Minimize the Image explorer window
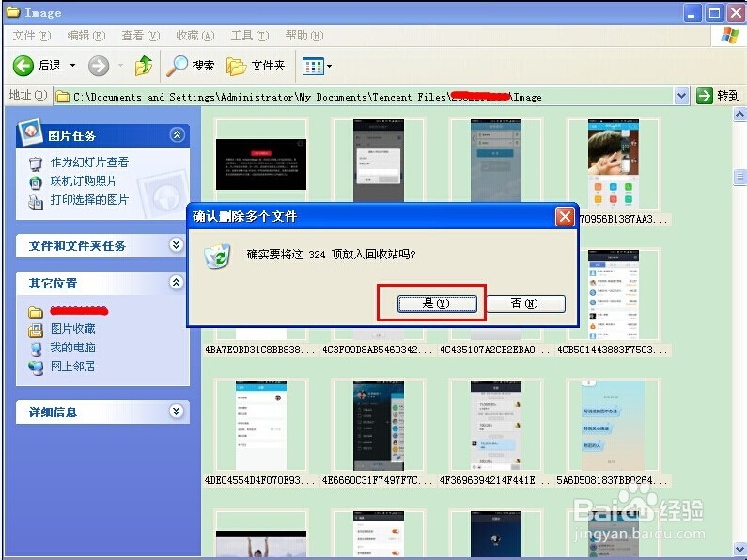 [x=693, y=13]
